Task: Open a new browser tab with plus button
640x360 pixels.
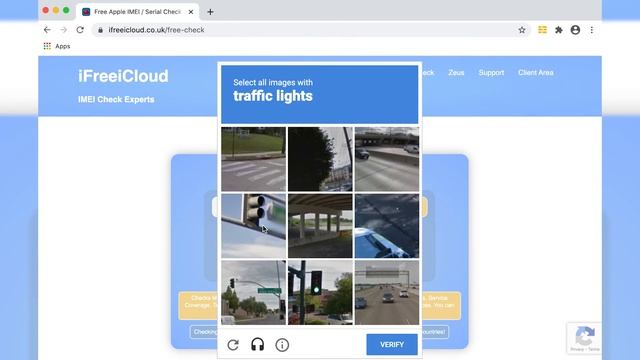Action: (x=210, y=12)
